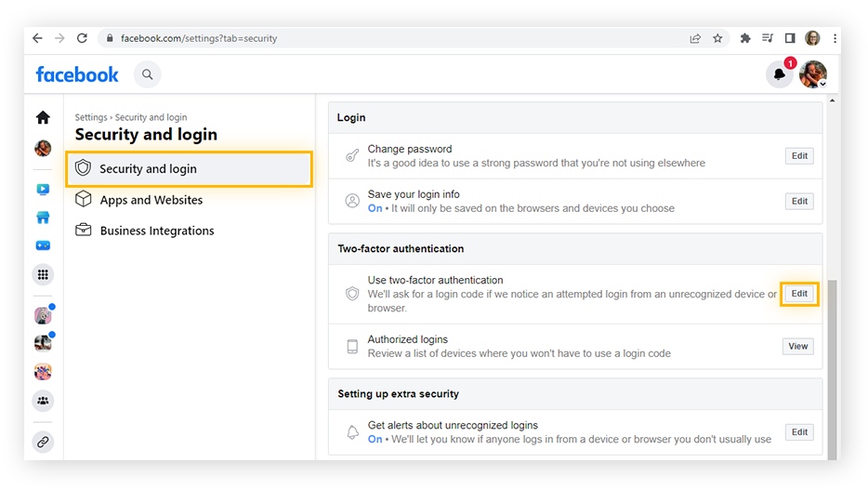Viewport: 868px width, 489px height.
Task: Open the nine-dot menu grid icon
Action: click(43, 274)
